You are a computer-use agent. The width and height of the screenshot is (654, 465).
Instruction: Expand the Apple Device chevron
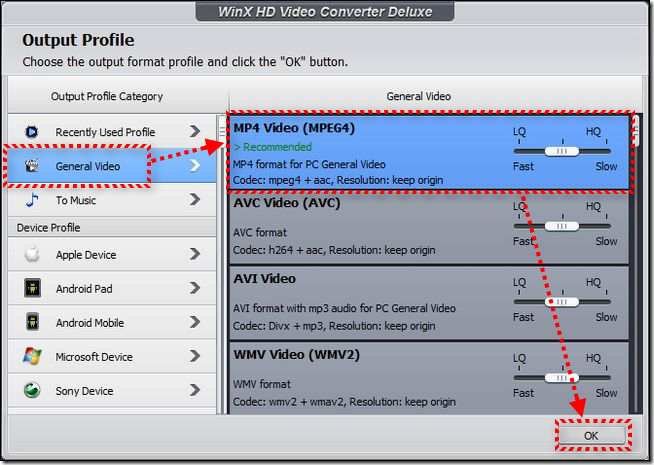coord(194,255)
